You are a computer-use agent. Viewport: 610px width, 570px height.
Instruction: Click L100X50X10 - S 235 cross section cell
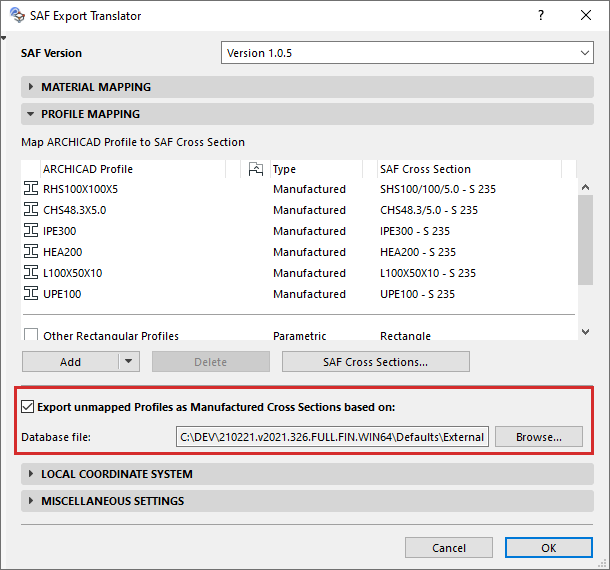click(428, 273)
